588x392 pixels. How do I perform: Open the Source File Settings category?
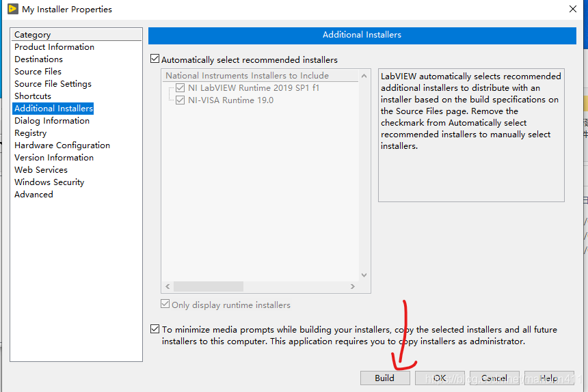pos(53,84)
